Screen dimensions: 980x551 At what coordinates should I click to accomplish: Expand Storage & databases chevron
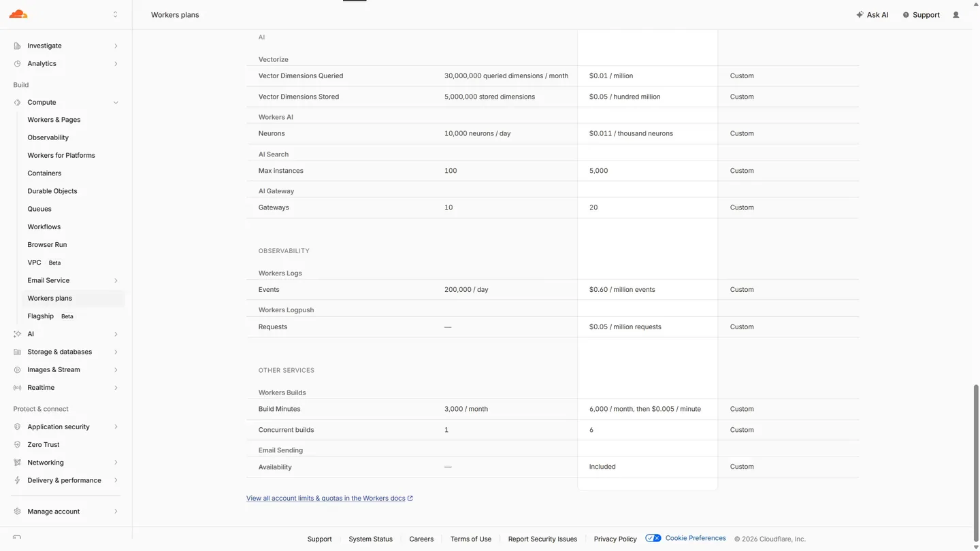[116, 352]
